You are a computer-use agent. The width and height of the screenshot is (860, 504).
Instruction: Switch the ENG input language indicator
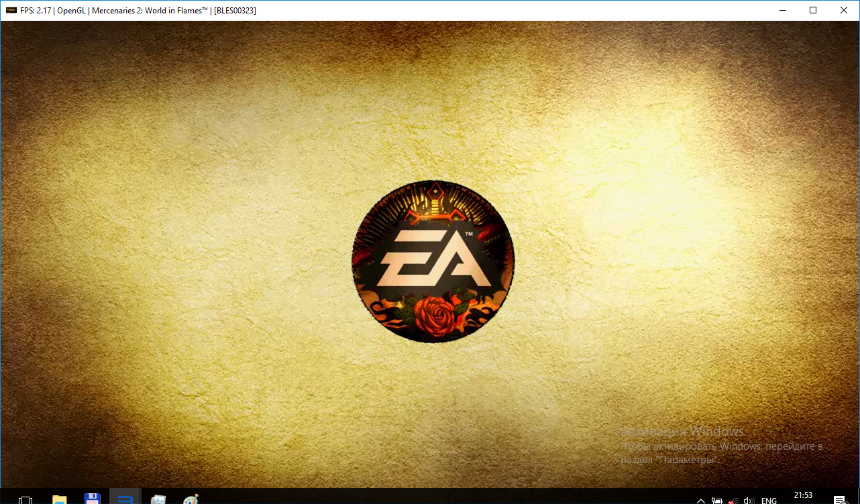click(769, 501)
